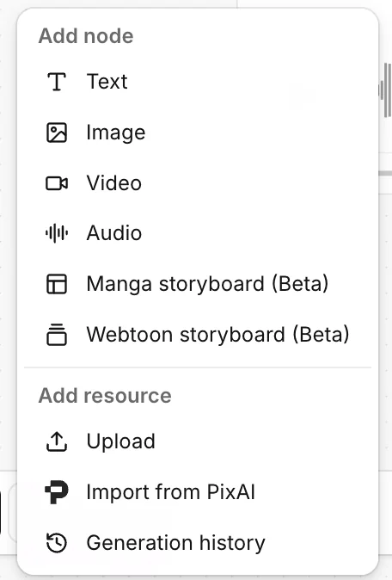Open Import from PixAI

pos(198,492)
